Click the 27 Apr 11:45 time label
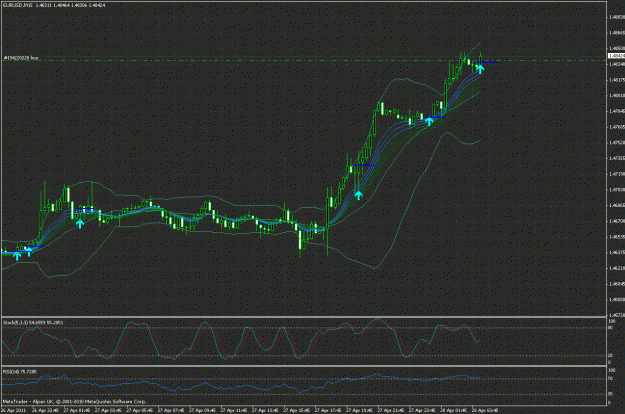The image size is (625, 414). [x=234, y=410]
